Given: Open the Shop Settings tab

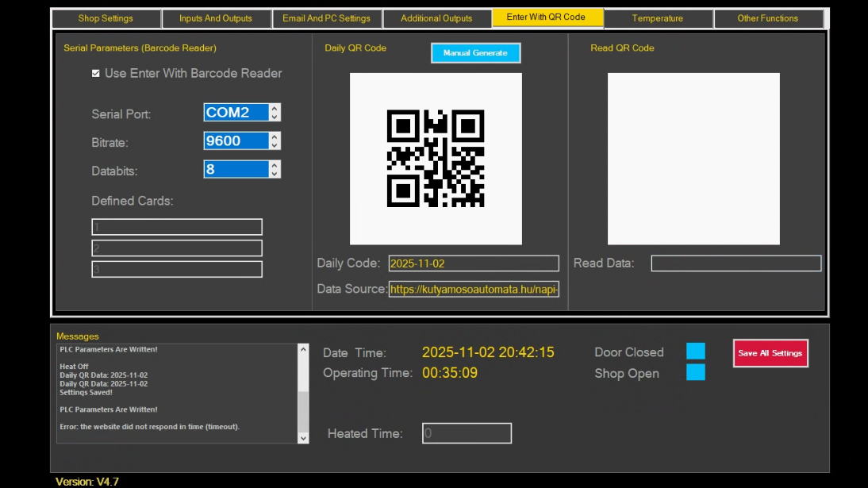Looking at the screenshot, I should tap(106, 18).
